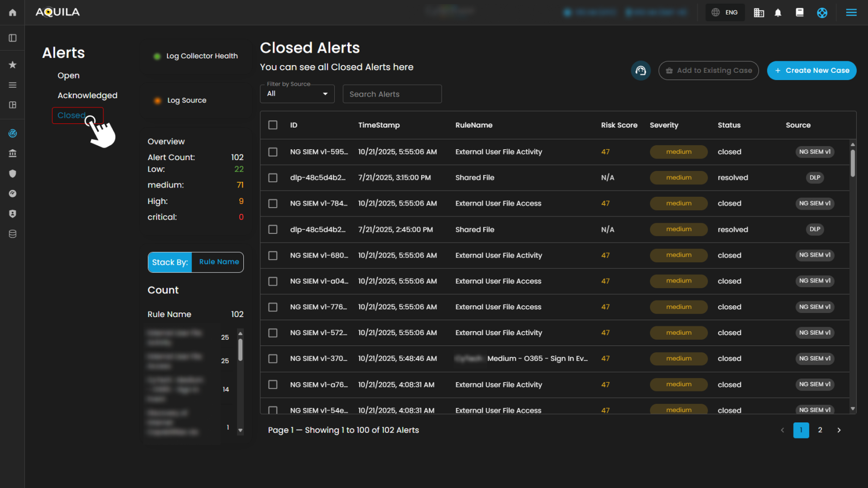The image size is (868, 488).
Task: Click the database icon in left sidebar
Action: click(x=12, y=234)
